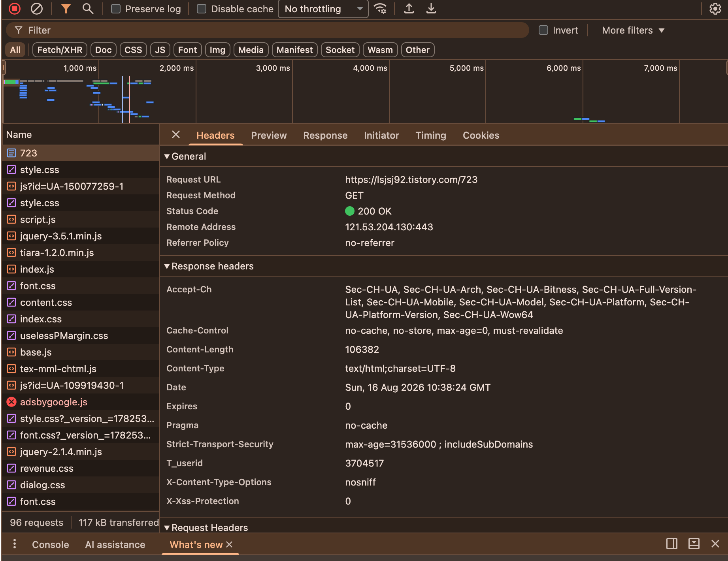Open the network search magnifier
Screen dimensions: 728x561
88,9
